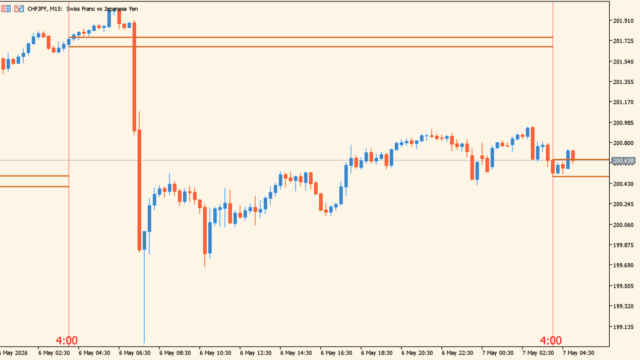The height and width of the screenshot is (360, 640).
Task: Click the 199.320 price scale label
Action: (623, 307)
